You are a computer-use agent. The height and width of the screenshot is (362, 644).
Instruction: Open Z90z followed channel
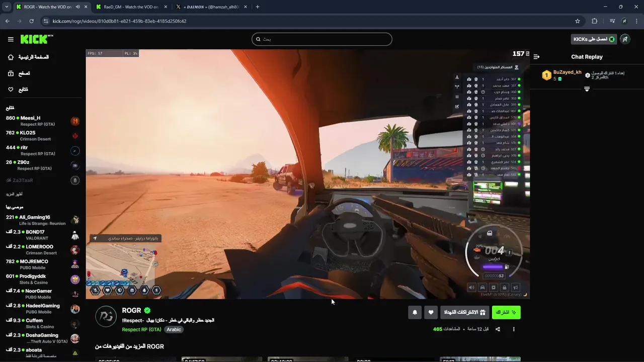[x=43, y=165]
